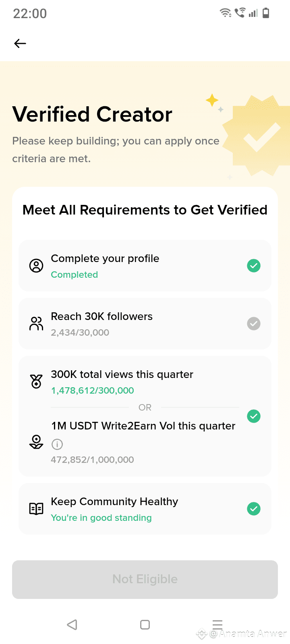The image size is (290, 644).
Task: Open the Write2Earn info circle icon
Action: [x=57, y=444]
